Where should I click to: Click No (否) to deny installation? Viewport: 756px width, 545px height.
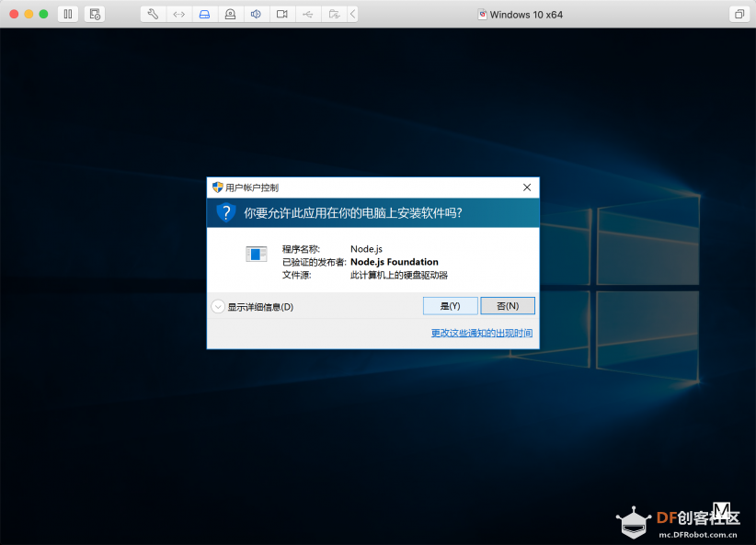point(508,306)
